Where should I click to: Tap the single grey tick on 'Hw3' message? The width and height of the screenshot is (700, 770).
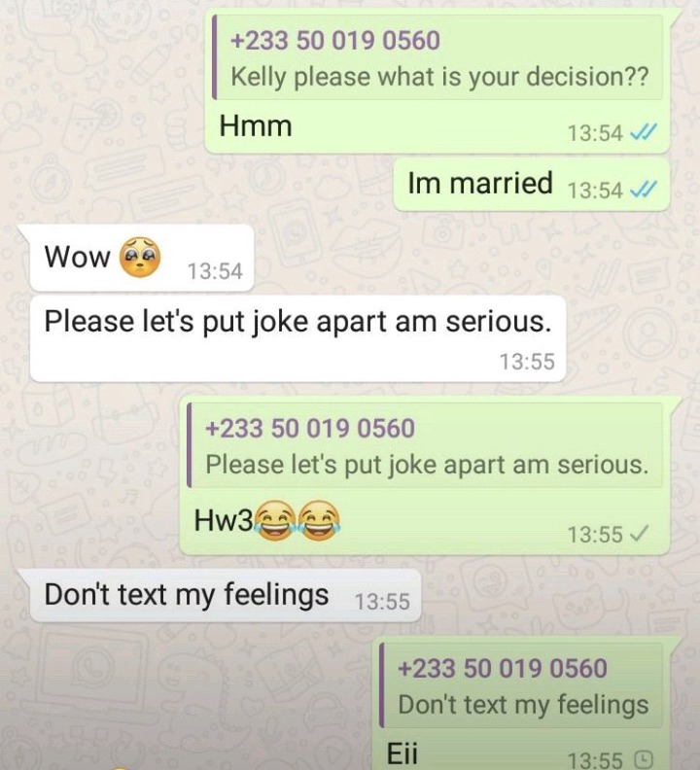tap(640, 533)
